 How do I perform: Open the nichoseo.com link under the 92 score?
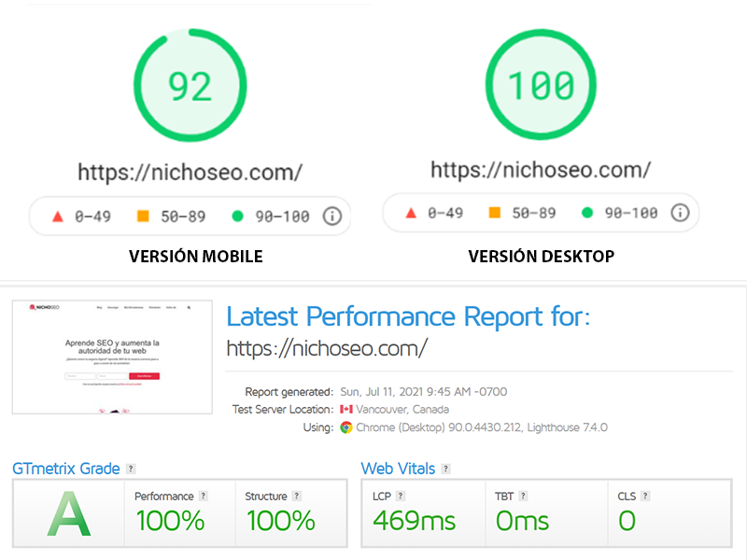coord(190,173)
